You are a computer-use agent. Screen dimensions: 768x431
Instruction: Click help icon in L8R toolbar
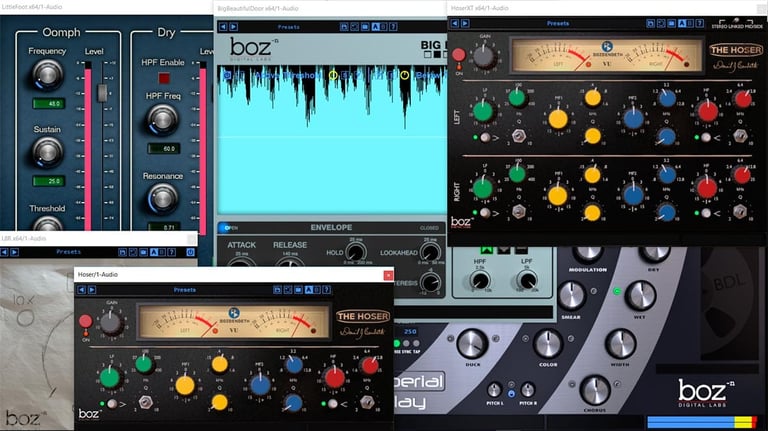[172, 252]
